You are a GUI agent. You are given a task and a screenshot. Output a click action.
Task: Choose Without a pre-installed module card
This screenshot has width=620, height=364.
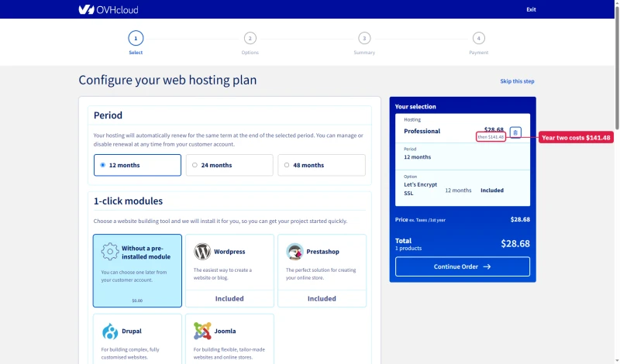tap(137, 271)
